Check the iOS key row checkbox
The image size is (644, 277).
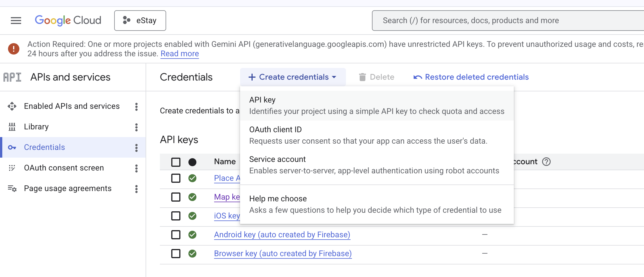pyautogui.click(x=176, y=216)
